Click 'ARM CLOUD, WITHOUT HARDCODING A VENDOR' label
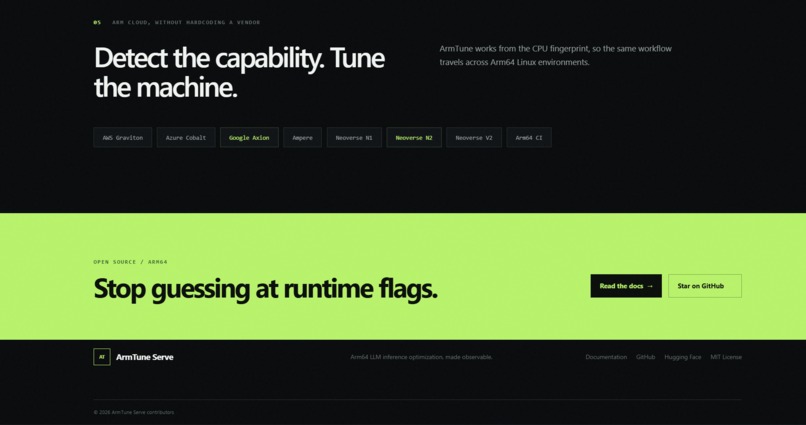Image resolution: width=806 pixels, height=425 pixels. click(x=186, y=23)
